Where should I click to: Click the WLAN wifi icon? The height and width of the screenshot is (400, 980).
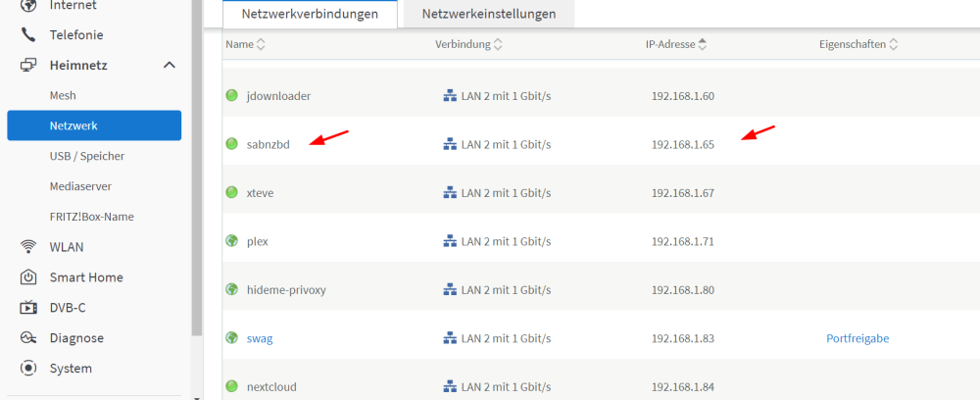[28, 247]
